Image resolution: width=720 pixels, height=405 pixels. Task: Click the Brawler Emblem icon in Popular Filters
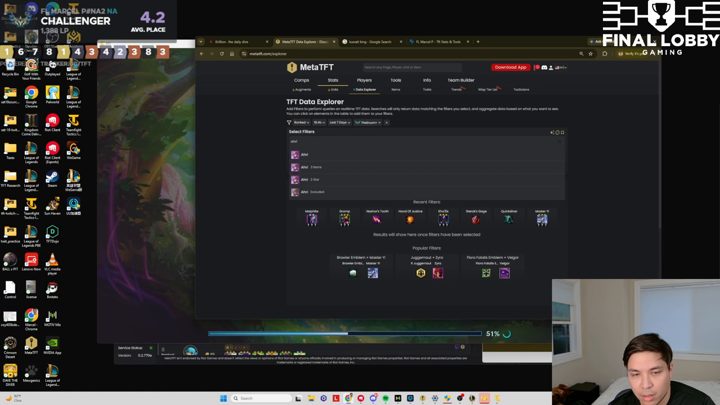pyautogui.click(x=353, y=273)
